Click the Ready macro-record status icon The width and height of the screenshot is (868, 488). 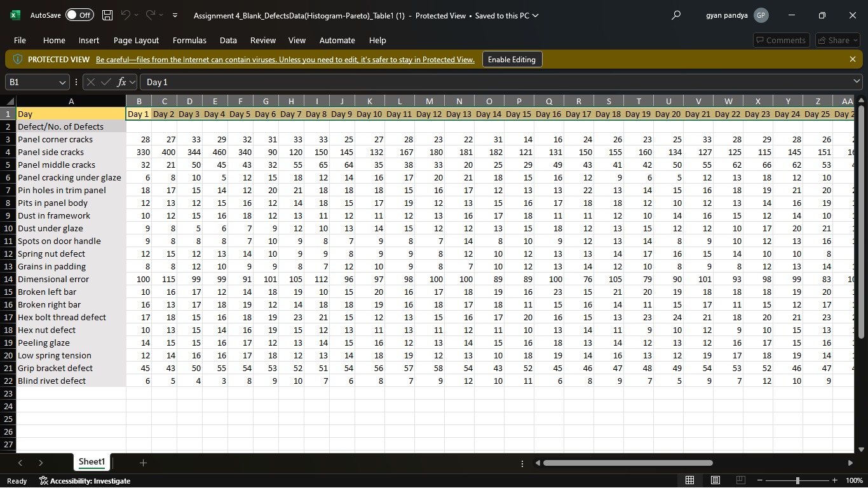tap(17, 481)
